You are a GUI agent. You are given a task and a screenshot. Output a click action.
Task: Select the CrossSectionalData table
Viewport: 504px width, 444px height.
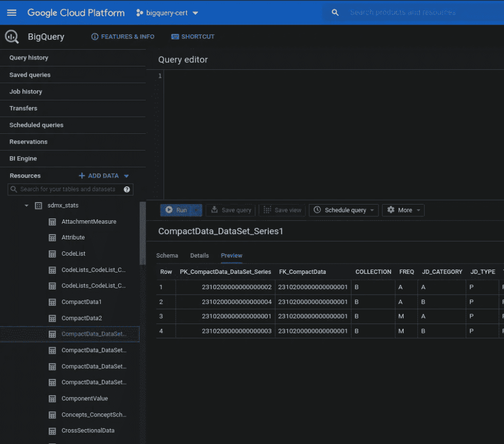click(x=88, y=431)
